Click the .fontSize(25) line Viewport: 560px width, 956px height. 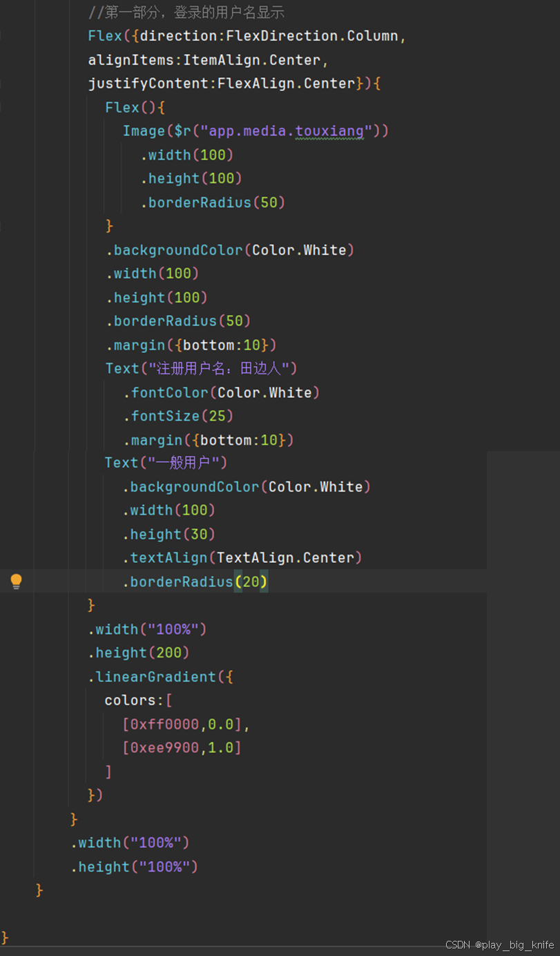(x=178, y=416)
